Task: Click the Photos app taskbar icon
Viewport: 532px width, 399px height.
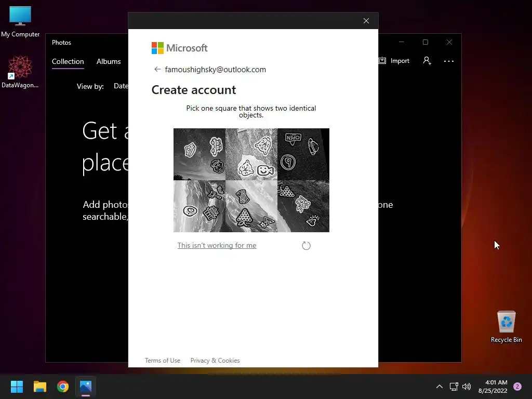Action: (86, 387)
